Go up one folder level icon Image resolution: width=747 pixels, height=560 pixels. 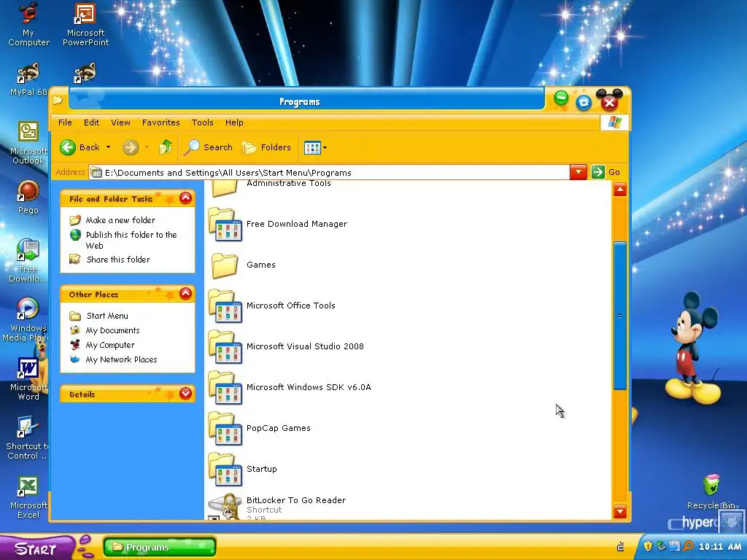point(166,147)
